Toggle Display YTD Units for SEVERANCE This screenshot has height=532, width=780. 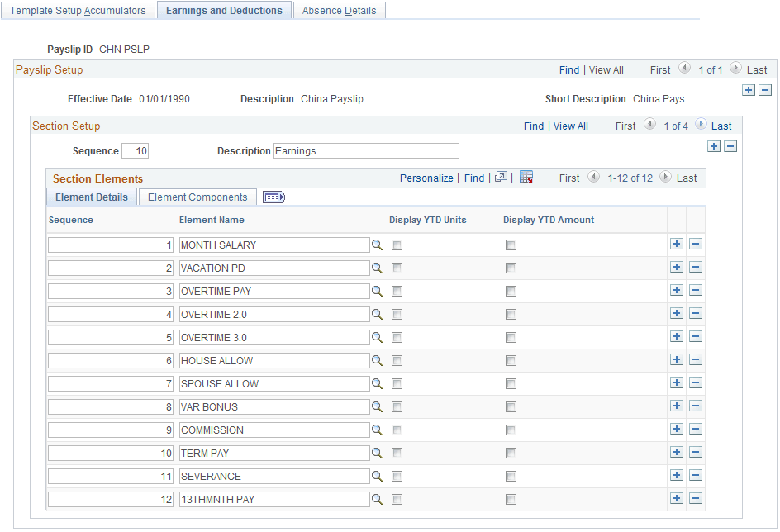click(x=397, y=476)
